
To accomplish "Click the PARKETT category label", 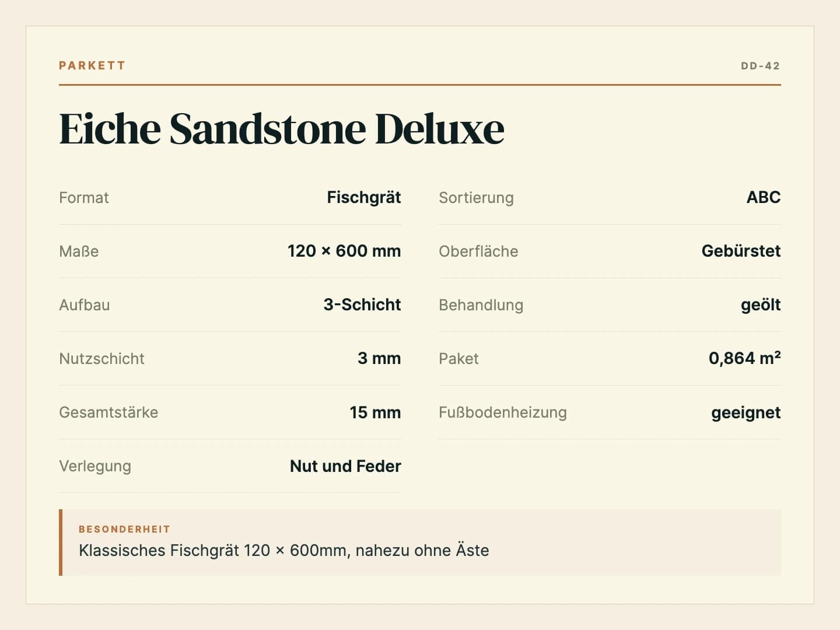I will tap(92, 65).
